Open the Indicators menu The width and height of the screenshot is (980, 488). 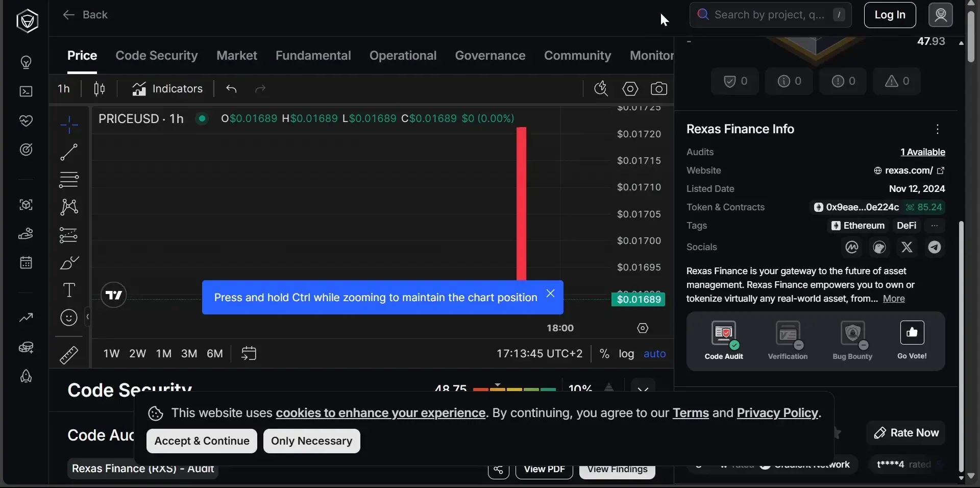(167, 89)
